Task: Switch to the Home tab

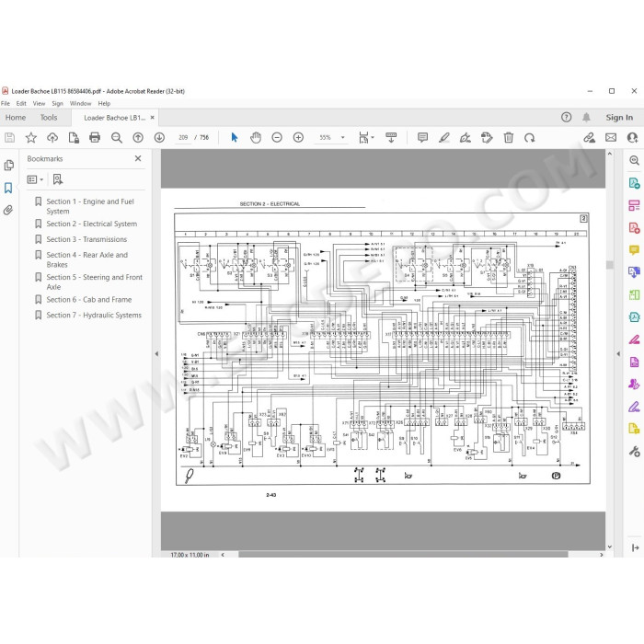Action: point(16,118)
